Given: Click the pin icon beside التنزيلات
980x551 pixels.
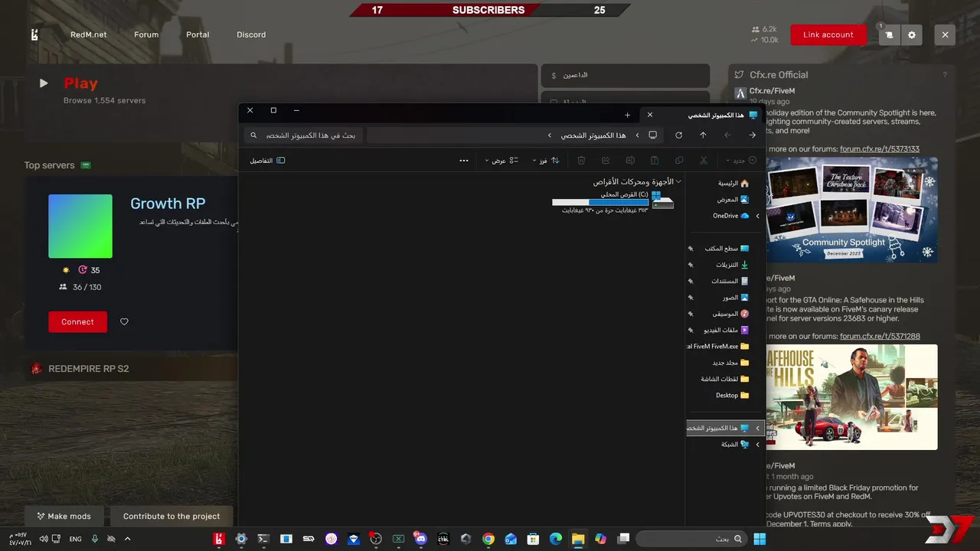Looking at the screenshot, I should [691, 265].
